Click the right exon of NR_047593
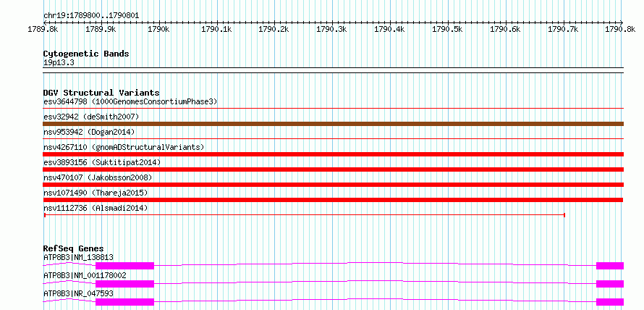The width and height of the screenshot is (644, 310). point(610,302)
